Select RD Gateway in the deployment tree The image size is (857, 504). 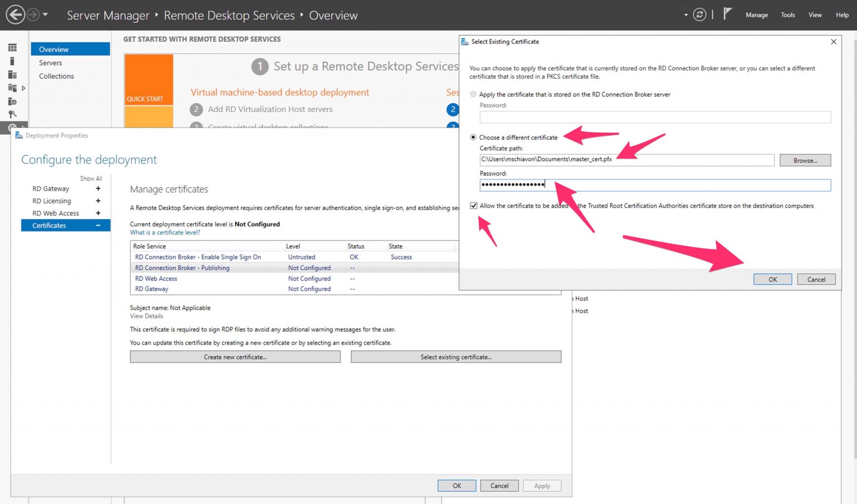tap(51, 189)
